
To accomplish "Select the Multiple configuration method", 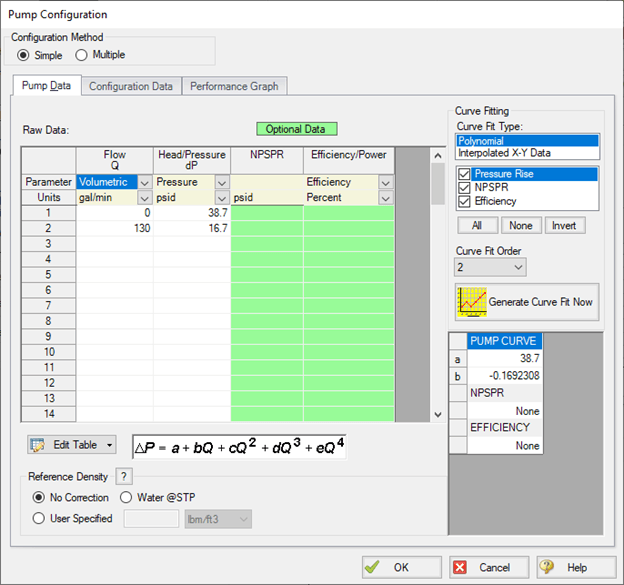I will coord(82,54).
